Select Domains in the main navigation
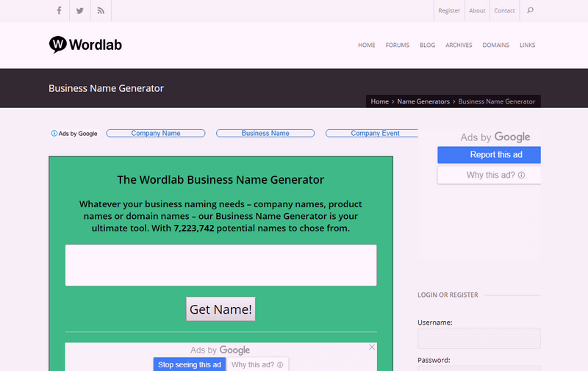The image size is (588, 371). tap(495, 46)
